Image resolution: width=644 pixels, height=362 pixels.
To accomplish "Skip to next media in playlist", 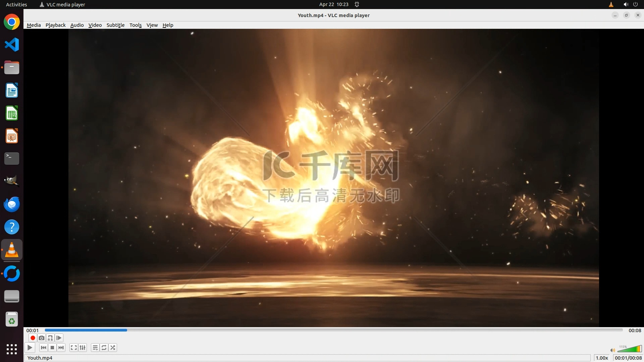I will tap(61, 348).
